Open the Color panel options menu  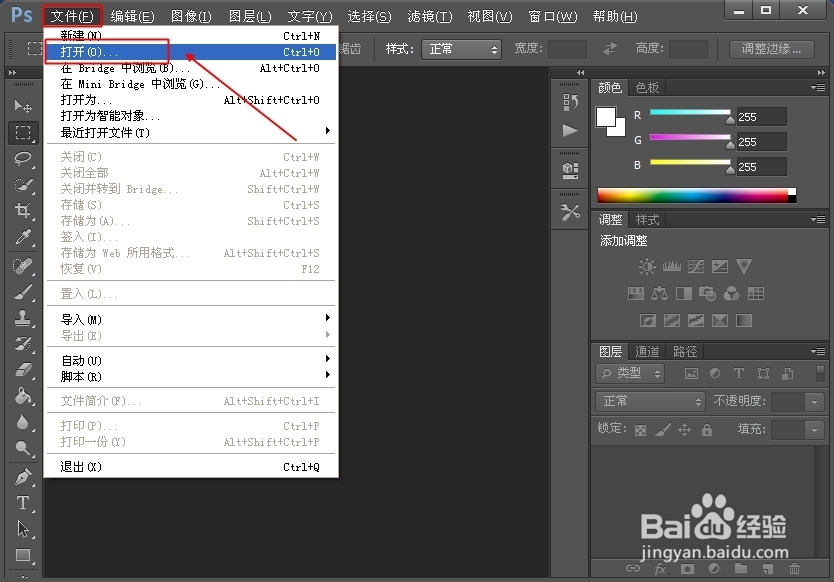(818, 87)
